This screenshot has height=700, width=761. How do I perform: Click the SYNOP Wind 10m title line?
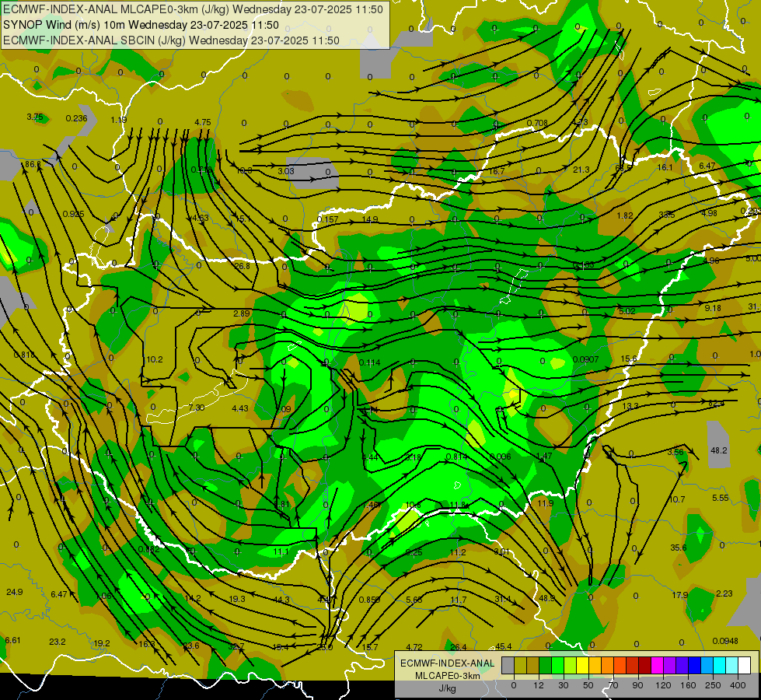point(141,25)
